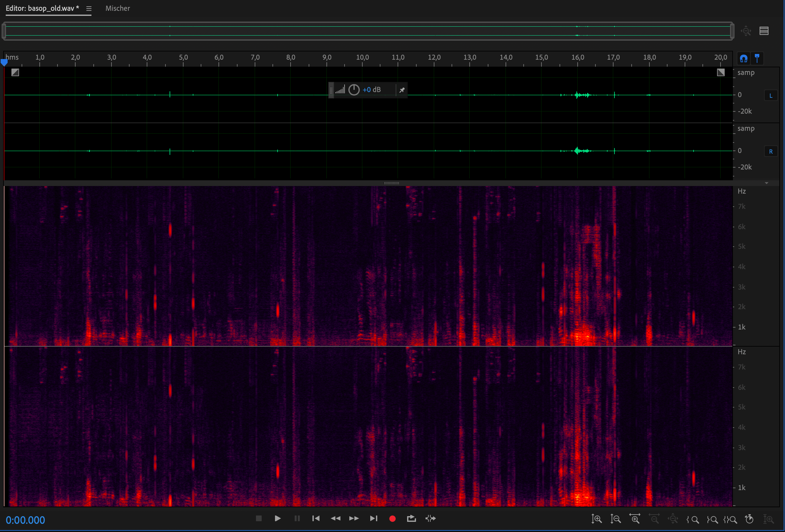Zoom to selection icon

pos(730,519)
